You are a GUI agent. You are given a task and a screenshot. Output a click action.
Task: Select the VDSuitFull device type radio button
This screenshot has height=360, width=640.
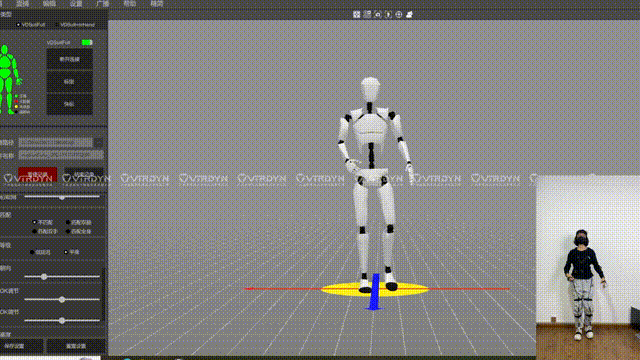18,25
